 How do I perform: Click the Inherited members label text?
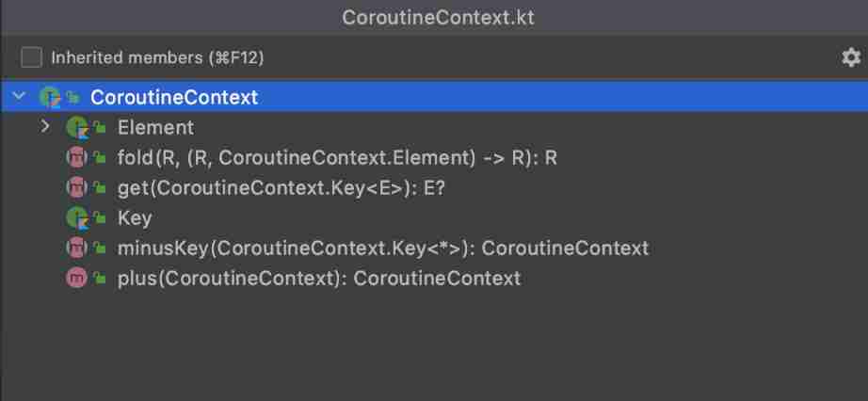[x=157, y=57]
